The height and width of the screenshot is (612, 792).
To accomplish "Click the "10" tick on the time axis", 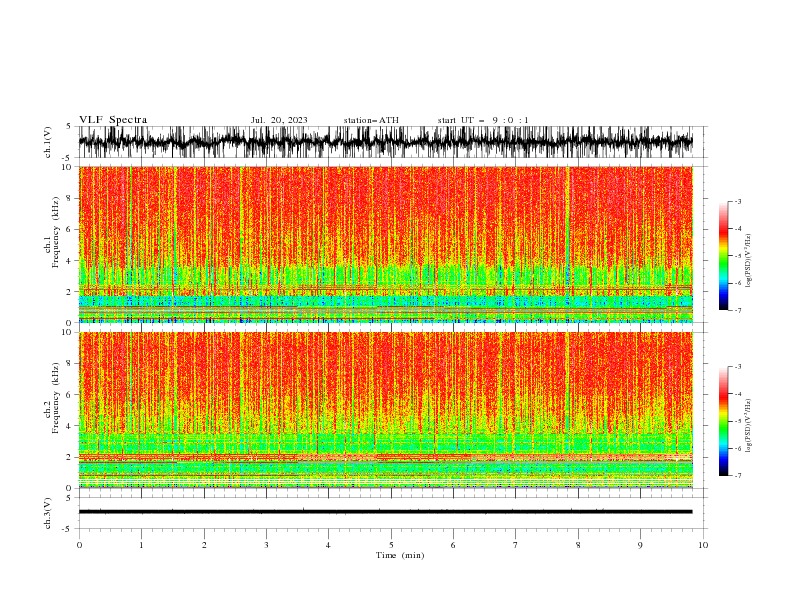I will coord(703,545).
